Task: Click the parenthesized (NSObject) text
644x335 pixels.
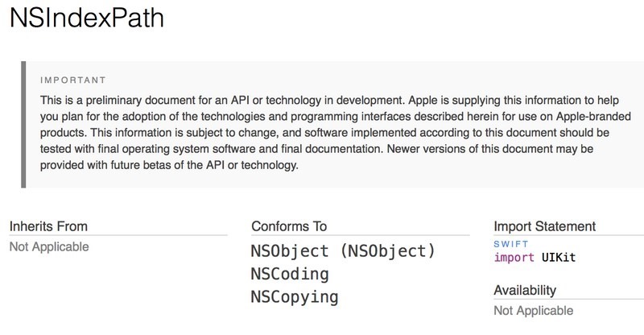Action: 387,250
